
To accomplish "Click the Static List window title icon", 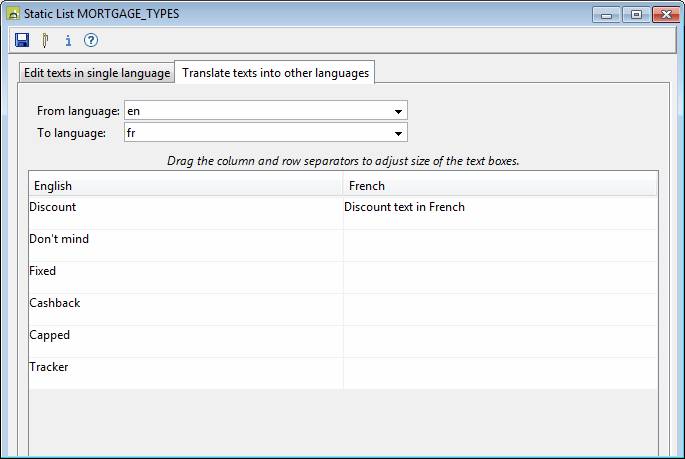I will [x=13, y=15].
